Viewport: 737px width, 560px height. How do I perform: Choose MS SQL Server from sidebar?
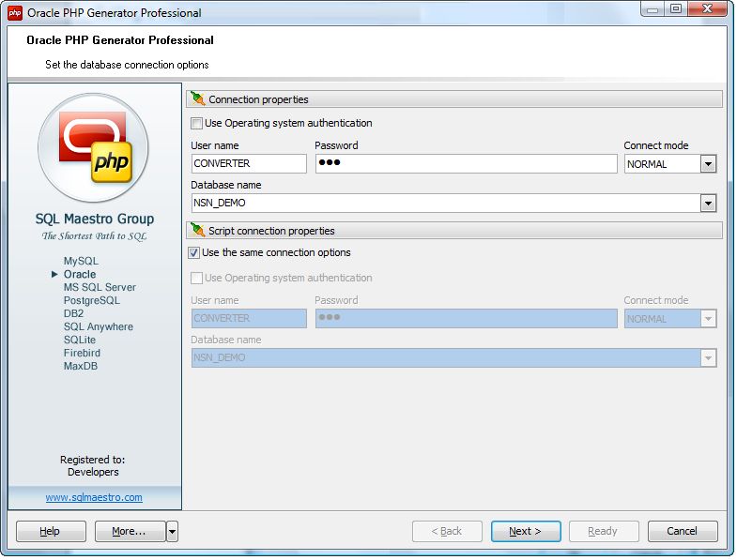pos(100,287)
